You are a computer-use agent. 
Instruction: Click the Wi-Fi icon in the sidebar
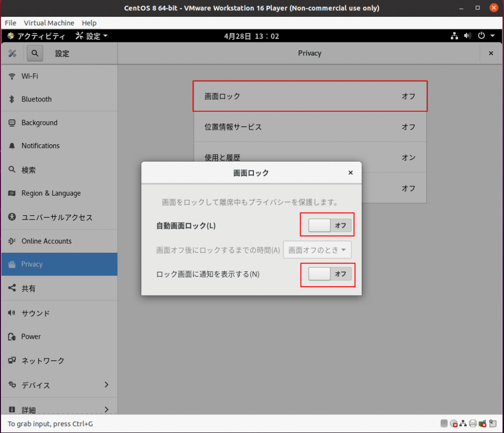[x=12, y=76]
